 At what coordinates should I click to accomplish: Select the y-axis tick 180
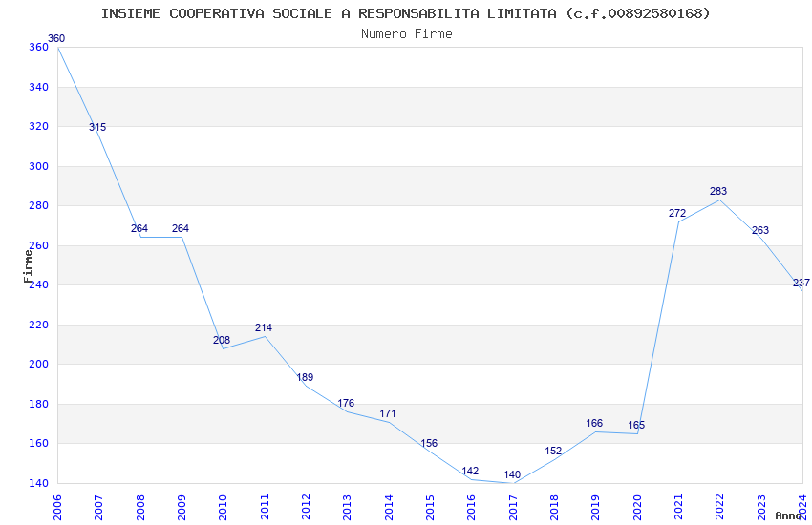pos(39,404)
